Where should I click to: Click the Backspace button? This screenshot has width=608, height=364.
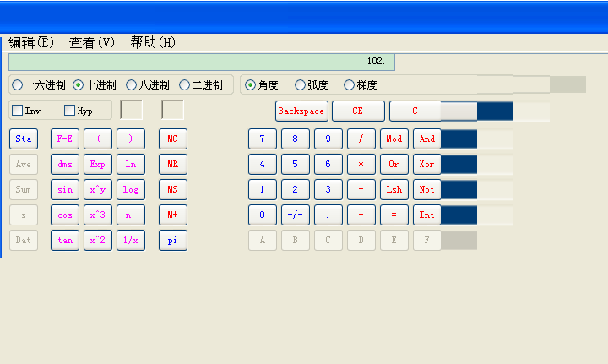point(301,111)
